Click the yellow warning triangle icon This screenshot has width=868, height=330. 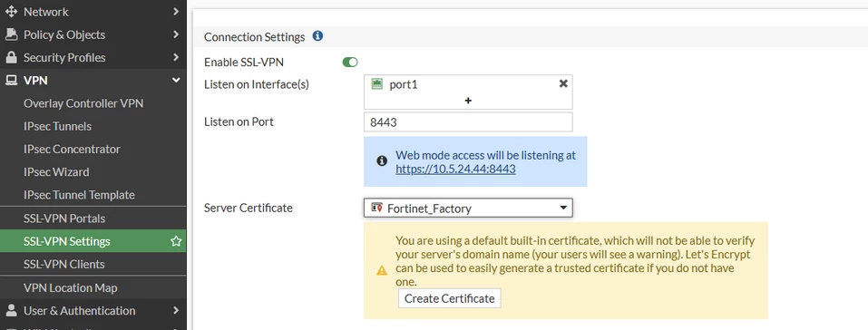pos(382,271)
